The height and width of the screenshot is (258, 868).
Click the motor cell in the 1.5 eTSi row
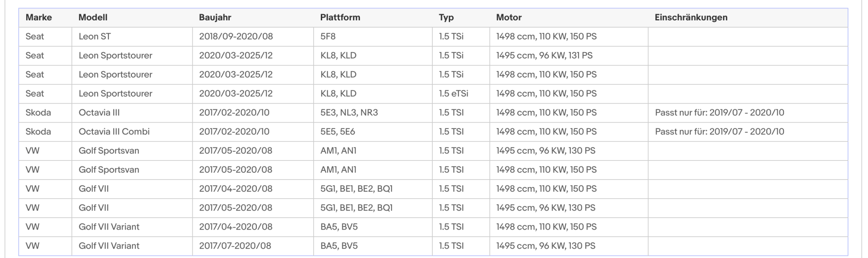click(x=569, y=93)
